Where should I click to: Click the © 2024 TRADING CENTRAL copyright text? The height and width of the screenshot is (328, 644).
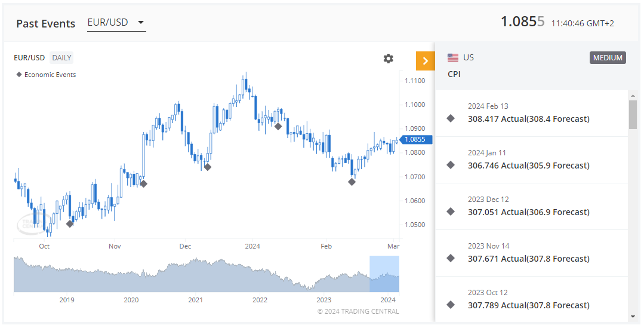358,311
